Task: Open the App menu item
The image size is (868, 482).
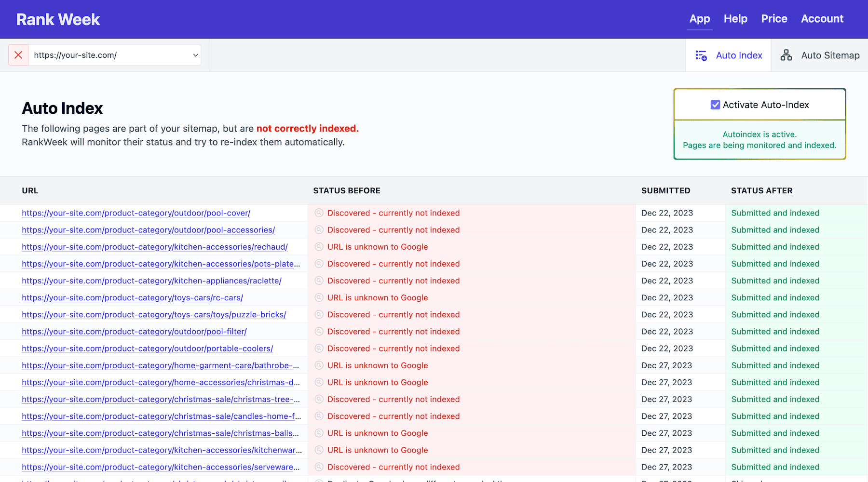Action: tap(699, 19)
